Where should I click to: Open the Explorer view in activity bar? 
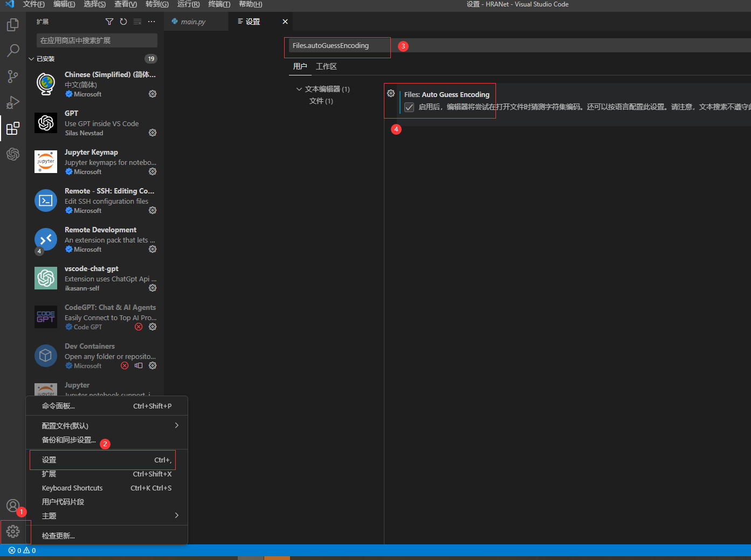13,25
